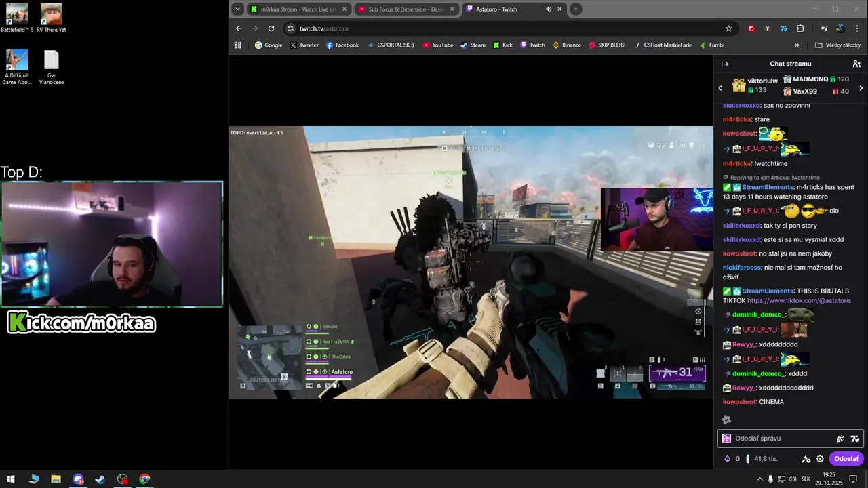The height and width of the screenshot is (488, 868).
Task: Open the Gw Vianoceee desktop file
Action: 52,67
